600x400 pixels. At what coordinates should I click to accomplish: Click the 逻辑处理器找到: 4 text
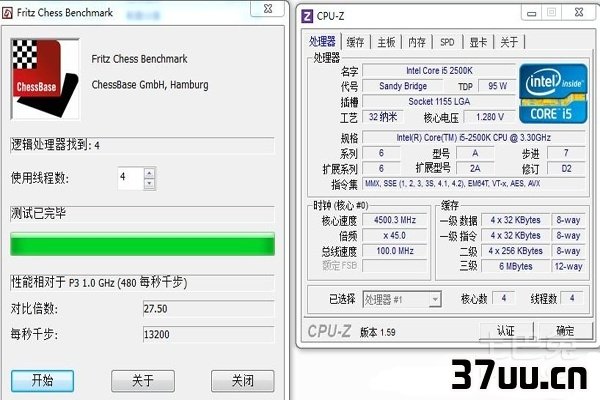pyautogui.click(x=55, y=145)
